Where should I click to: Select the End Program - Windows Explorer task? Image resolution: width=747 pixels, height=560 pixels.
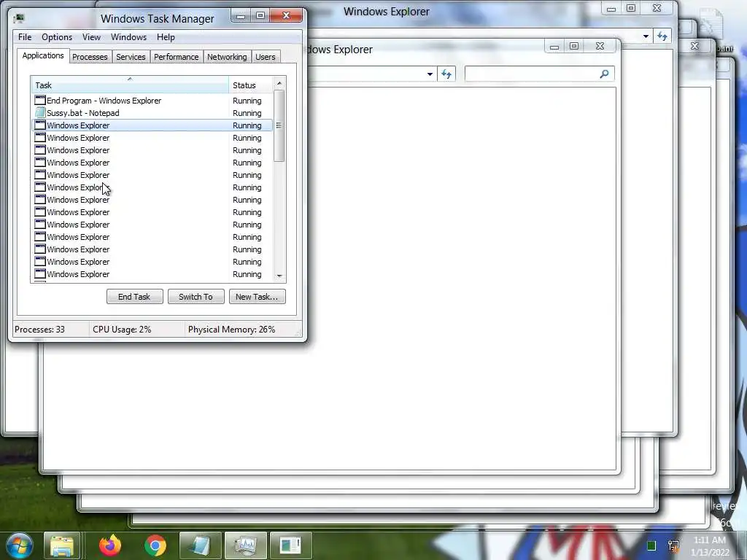[x=152, y=101]
